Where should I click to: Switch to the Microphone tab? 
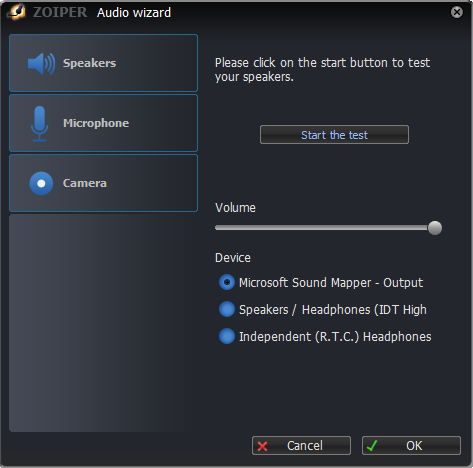tap(103, 123)
